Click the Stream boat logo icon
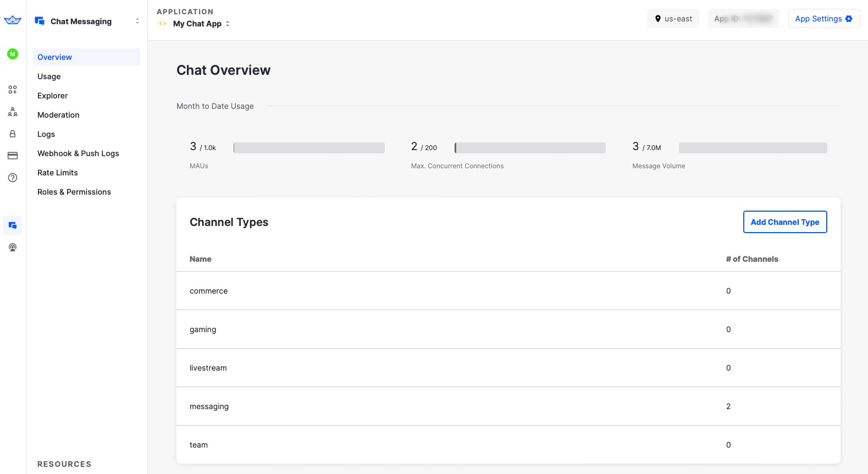 click(x=13, y=20)
